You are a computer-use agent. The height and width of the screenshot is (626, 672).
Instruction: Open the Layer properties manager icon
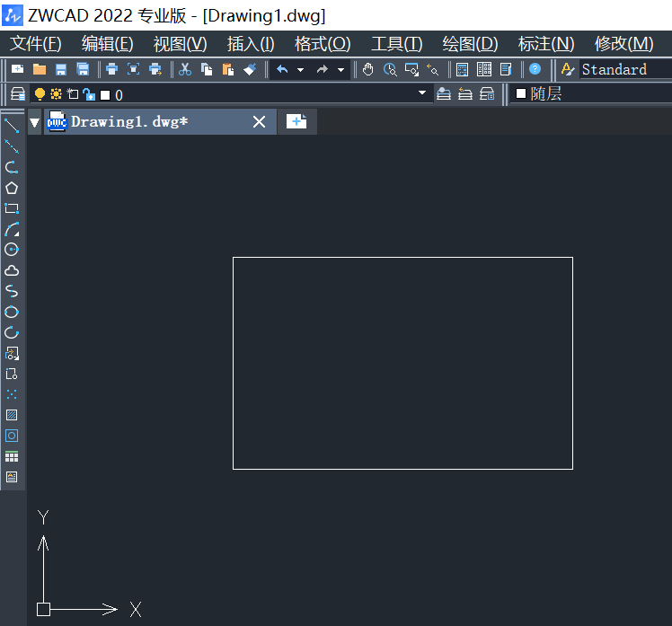pyautogui.click(x=18, y=93)
